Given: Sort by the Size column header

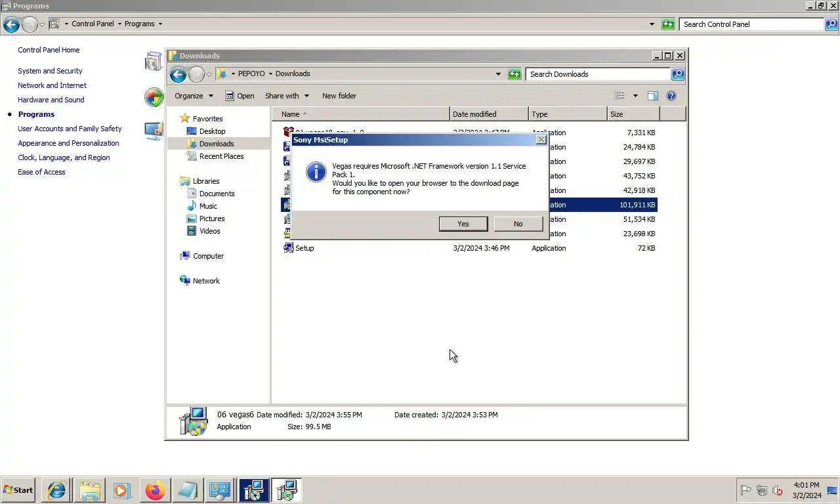Looking at the screenshot, I should (x=633, y=114).
